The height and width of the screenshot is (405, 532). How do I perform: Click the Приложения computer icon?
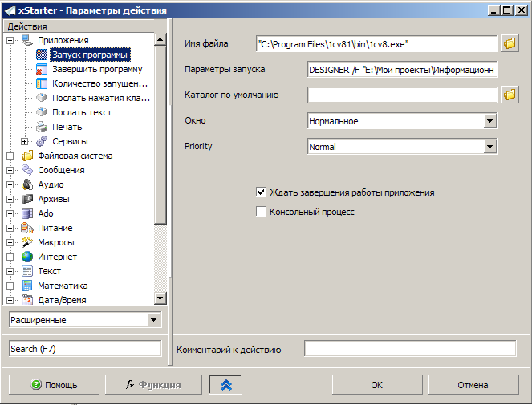click(27, 40)
